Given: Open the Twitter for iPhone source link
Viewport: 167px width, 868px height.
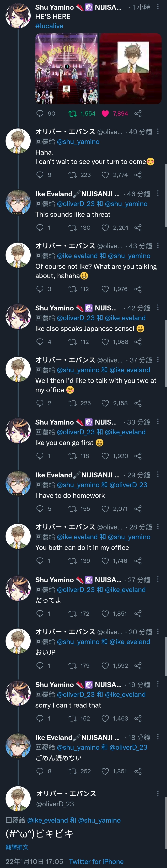Looking at the screenshot, I should pyautogui.click(x=96, y=861).
